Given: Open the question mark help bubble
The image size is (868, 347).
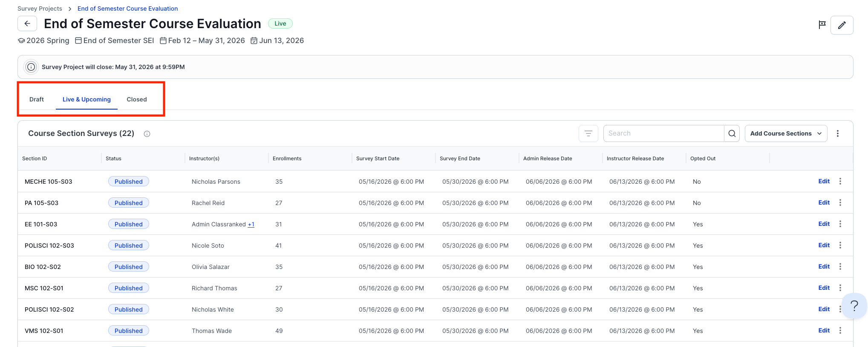Looking at the screenshot, I should (854, 306).
